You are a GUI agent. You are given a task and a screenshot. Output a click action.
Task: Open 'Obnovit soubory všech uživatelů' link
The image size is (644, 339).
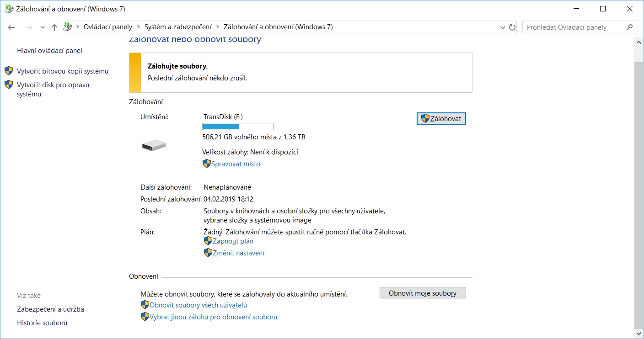pos(199,305)
